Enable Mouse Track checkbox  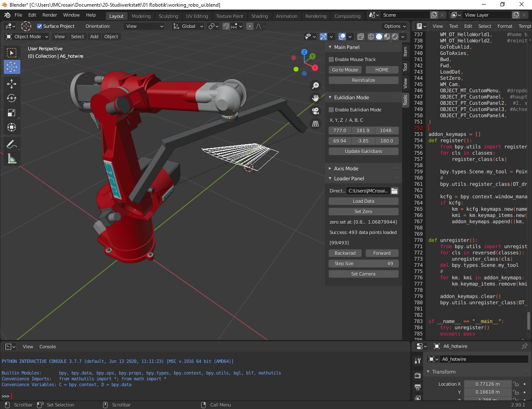pyautogui.click(x=331, y=59)
